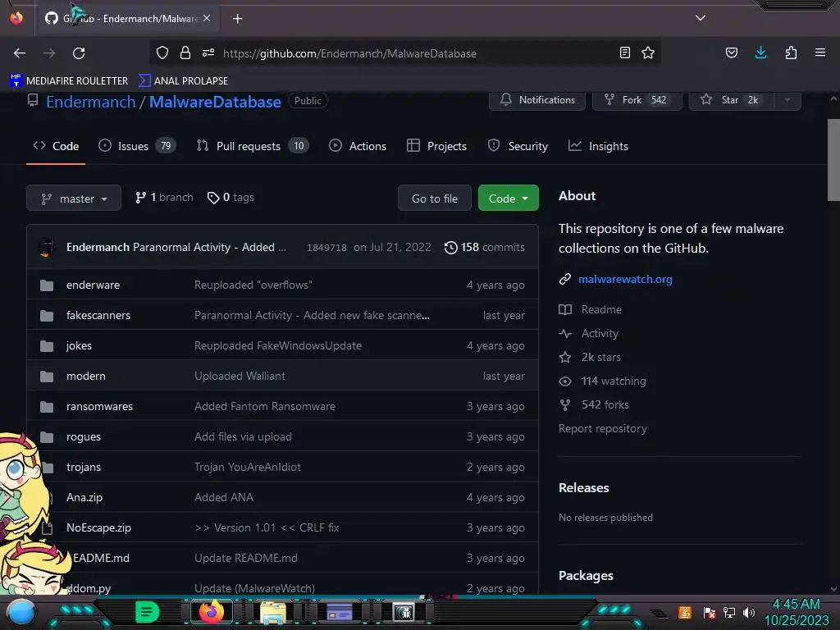The image size is (840, 630).
Task: Close the GitHub Endermanch tab
Action: pos(207,18)
